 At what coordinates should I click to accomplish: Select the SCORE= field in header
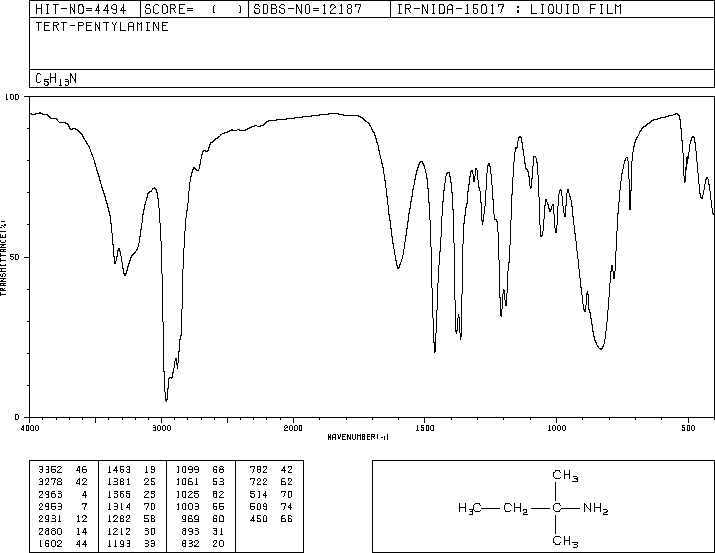194,9
